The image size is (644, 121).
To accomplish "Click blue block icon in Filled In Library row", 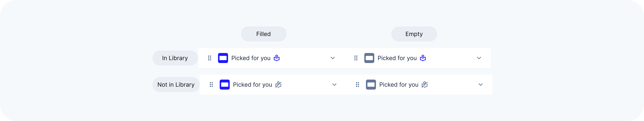I will [x=223, y=58].
